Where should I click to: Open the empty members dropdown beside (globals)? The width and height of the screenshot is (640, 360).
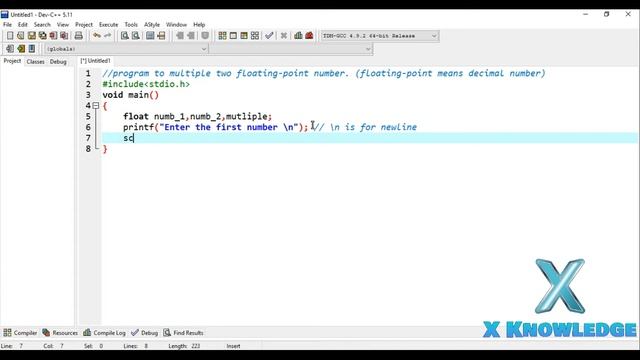pos(291,49)
